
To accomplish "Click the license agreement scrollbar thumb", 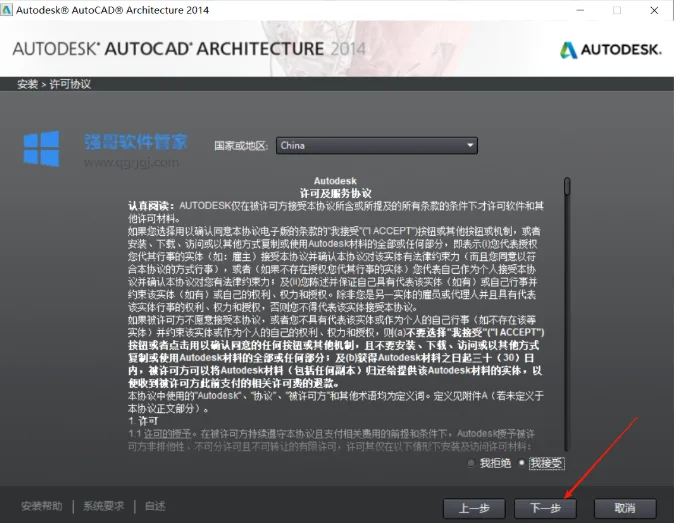I will (567, 186).
